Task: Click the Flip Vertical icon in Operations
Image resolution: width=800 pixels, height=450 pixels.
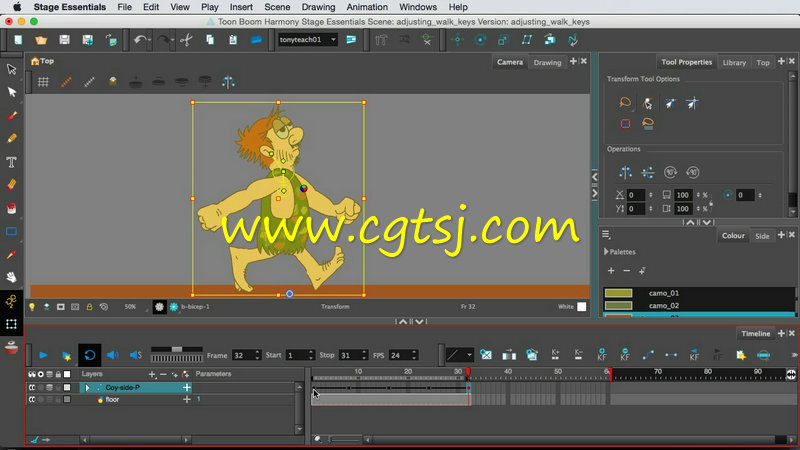Action: (647, 172)
